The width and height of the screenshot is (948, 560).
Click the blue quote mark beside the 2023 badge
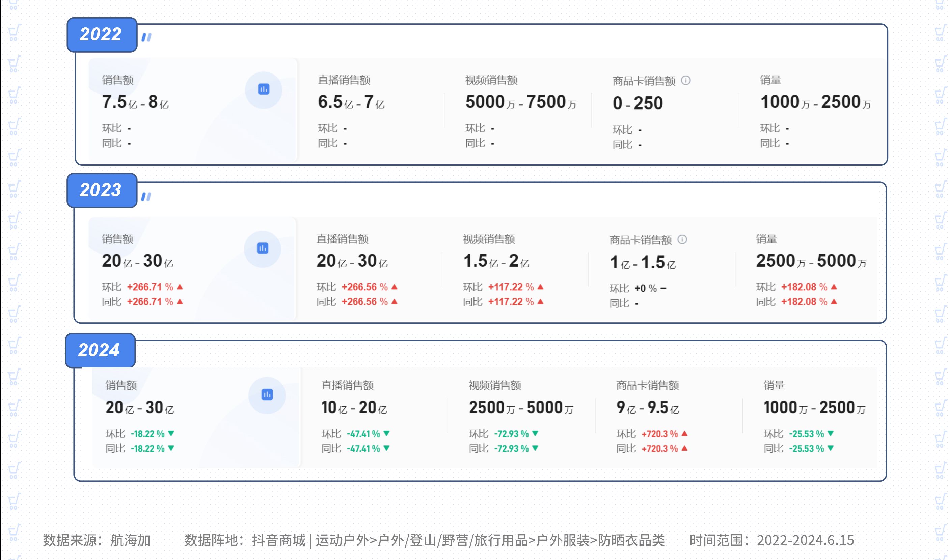(146, 196)
